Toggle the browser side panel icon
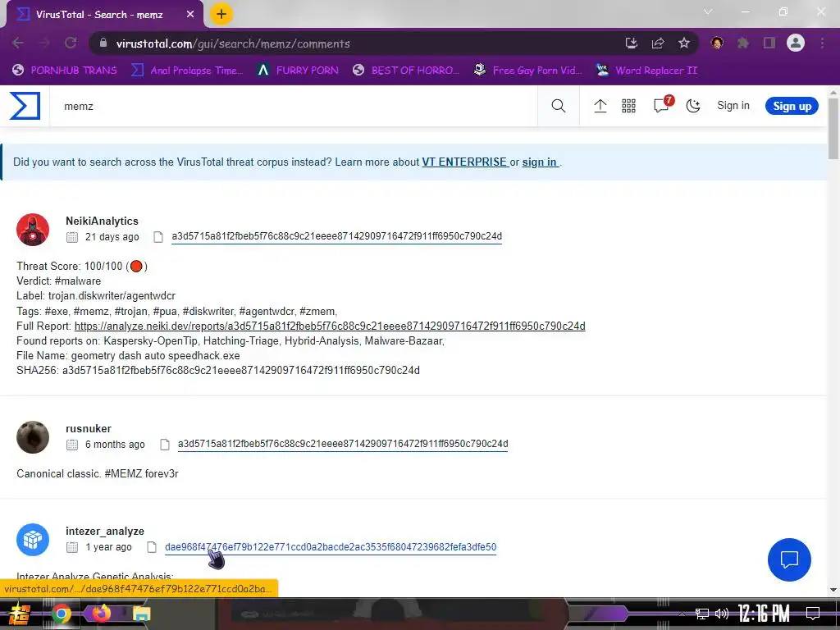Viewport: 840px width, 630px height. 769,43
